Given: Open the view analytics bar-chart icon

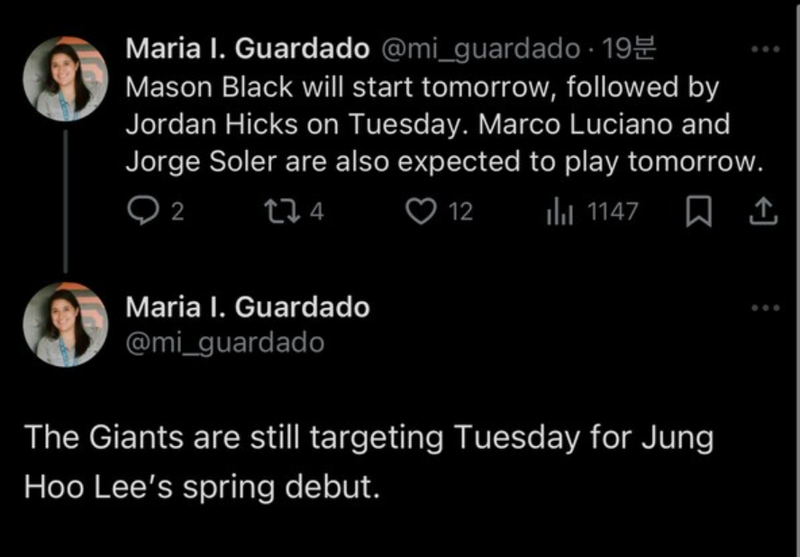Looking at the screenshot, I should coord(558,211).
